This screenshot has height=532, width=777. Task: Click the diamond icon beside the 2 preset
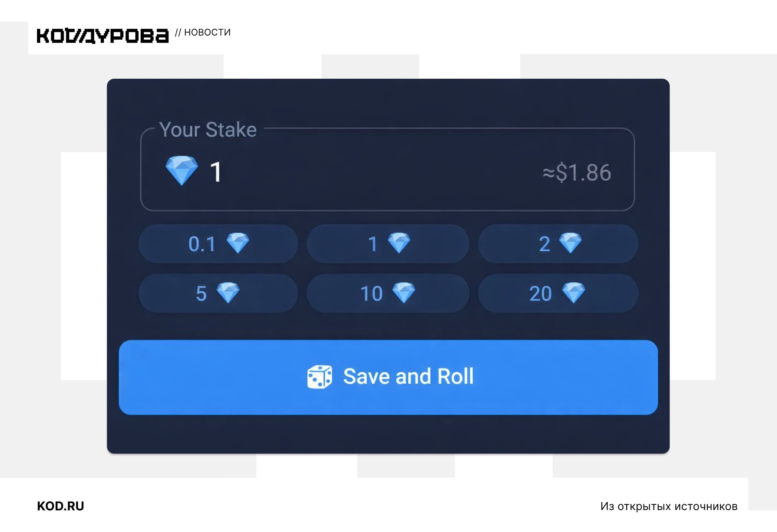[x=570, y=243]
